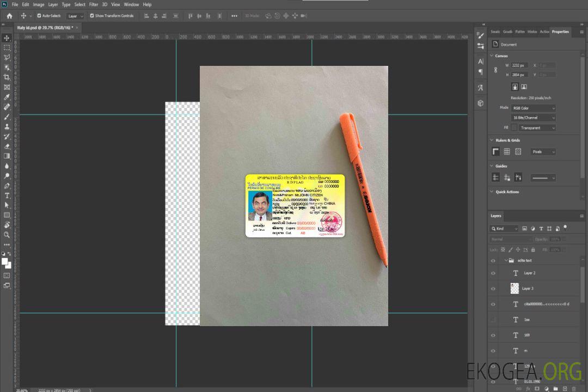Open the 3D panel cube icon
This screenshot has width=588, height=392.
tap(481, 103)
